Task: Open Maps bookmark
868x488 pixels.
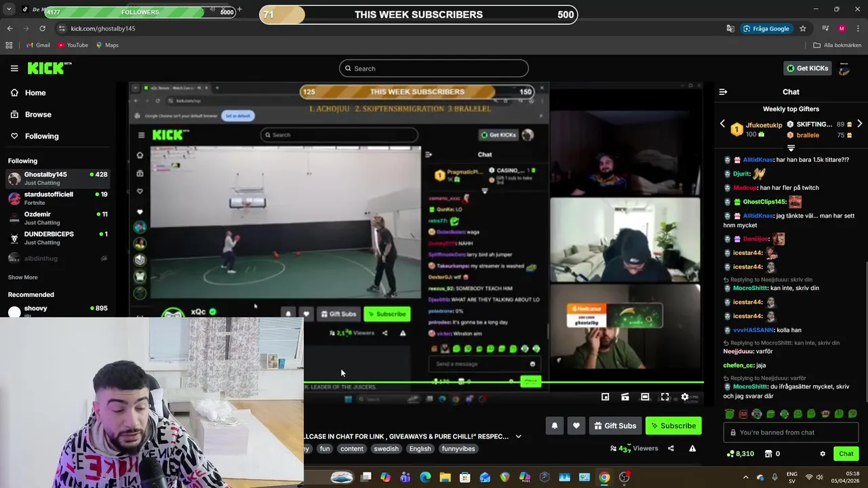Action: click(107, 45)
